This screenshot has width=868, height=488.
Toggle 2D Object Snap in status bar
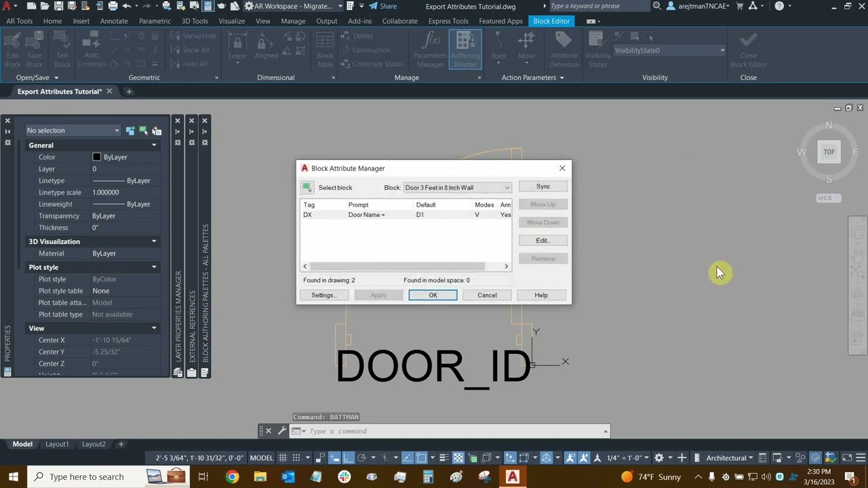pos(421,457)
